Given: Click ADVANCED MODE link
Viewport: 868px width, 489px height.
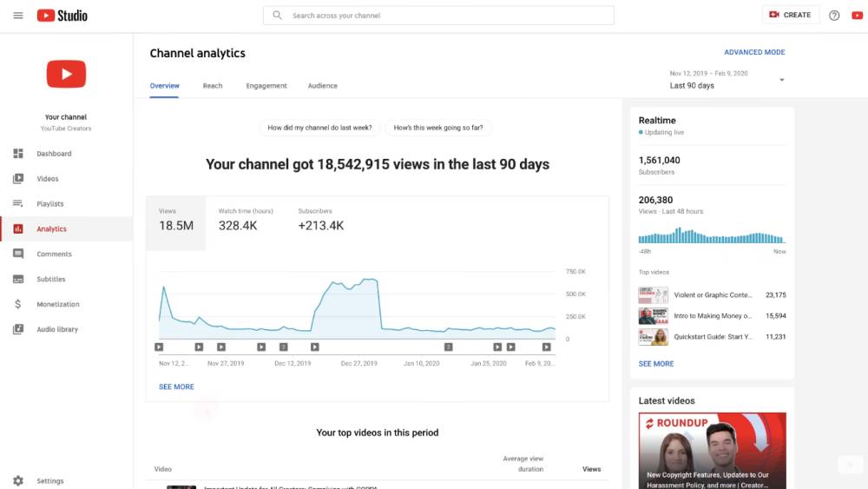Looking at the screenshot, I should pos(754,52).
